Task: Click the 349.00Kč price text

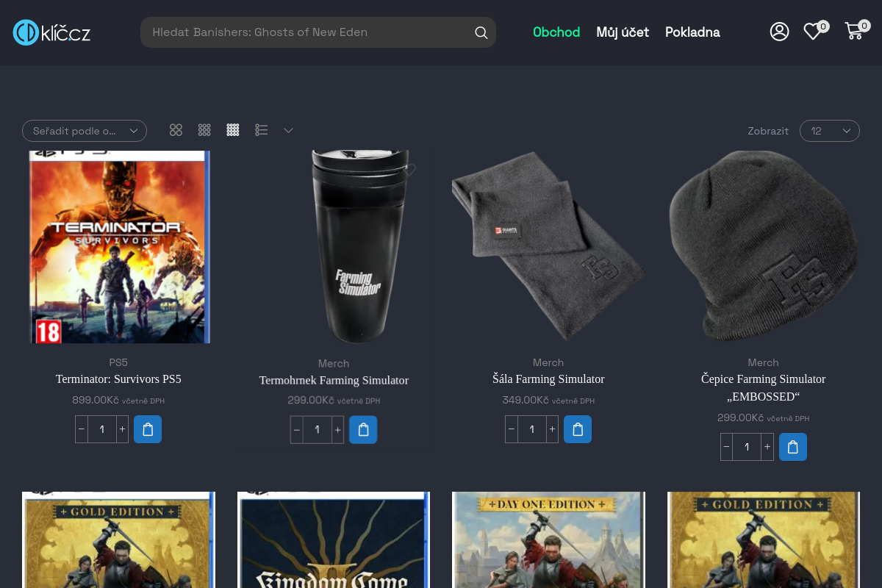Action: (526, 400)
